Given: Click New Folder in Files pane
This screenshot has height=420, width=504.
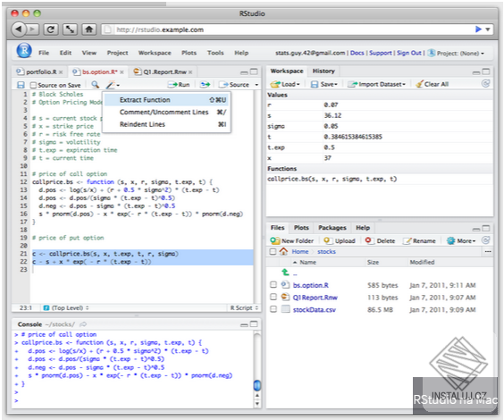Looking at the screenshot, I should click(x=292, y=240).
